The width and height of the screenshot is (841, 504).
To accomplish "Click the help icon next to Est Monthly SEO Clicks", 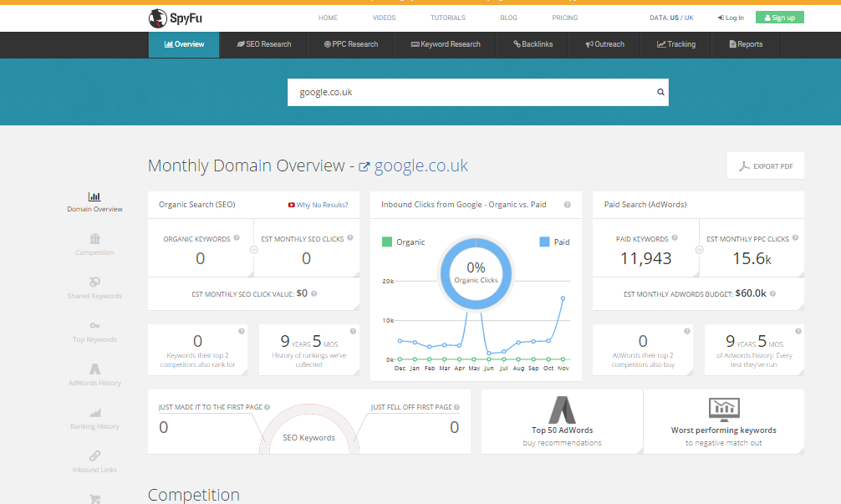I will coord(350,238).
